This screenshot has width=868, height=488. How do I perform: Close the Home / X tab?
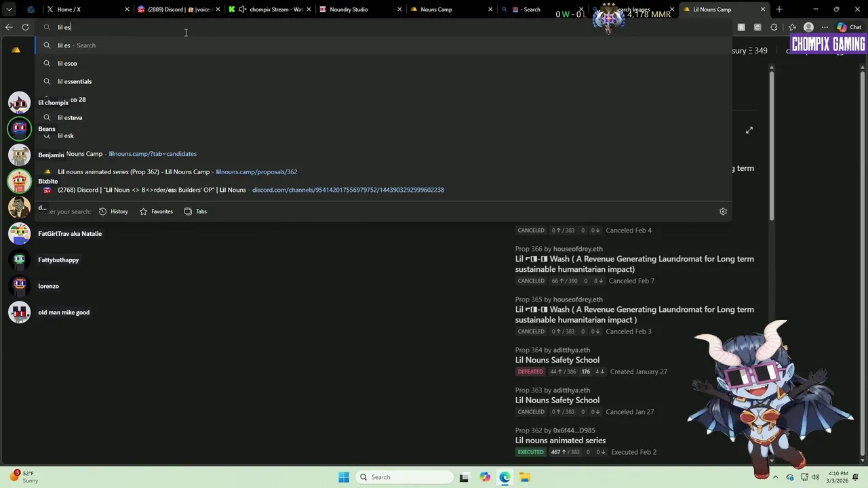[x=127, y=9]
